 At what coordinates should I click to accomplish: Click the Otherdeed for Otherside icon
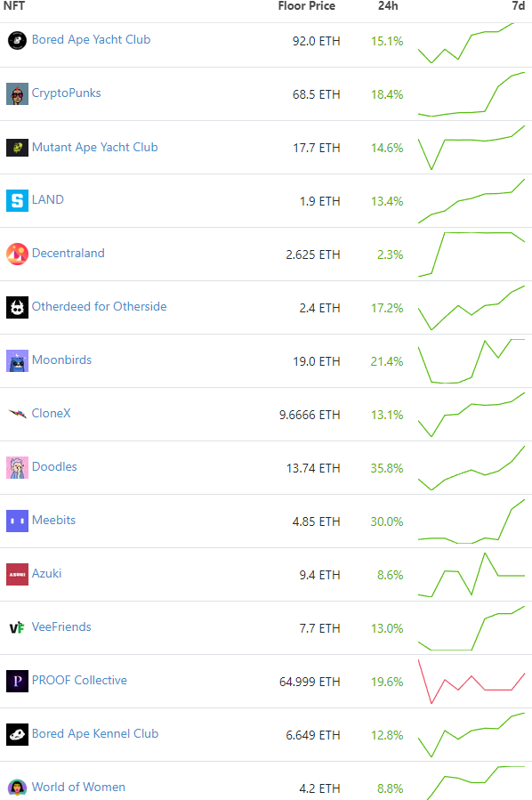(17, 308)
